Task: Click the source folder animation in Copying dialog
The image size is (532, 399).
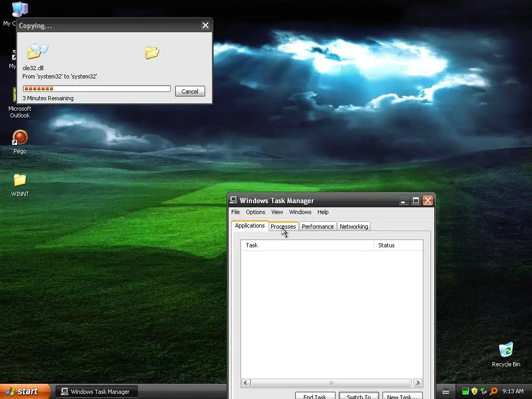Action: (37, 51)
